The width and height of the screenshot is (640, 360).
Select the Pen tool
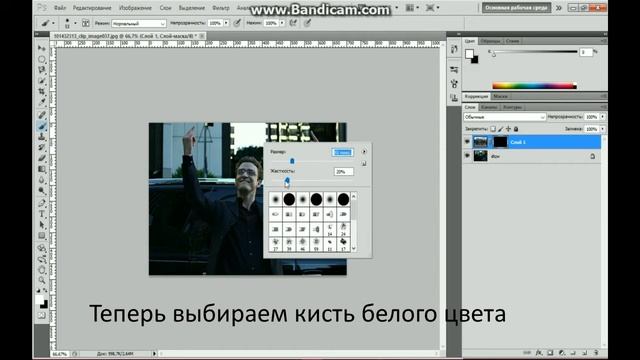click(42, 203)
